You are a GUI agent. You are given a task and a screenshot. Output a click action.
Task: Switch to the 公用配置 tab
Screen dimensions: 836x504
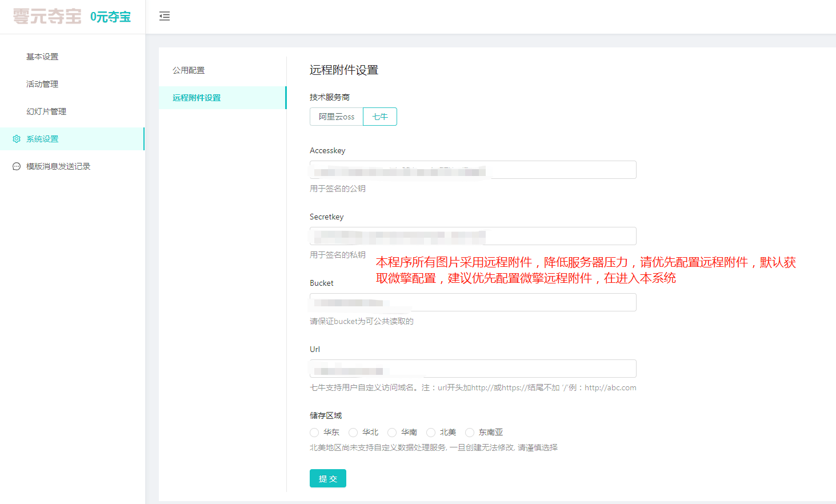pos(189,70)
